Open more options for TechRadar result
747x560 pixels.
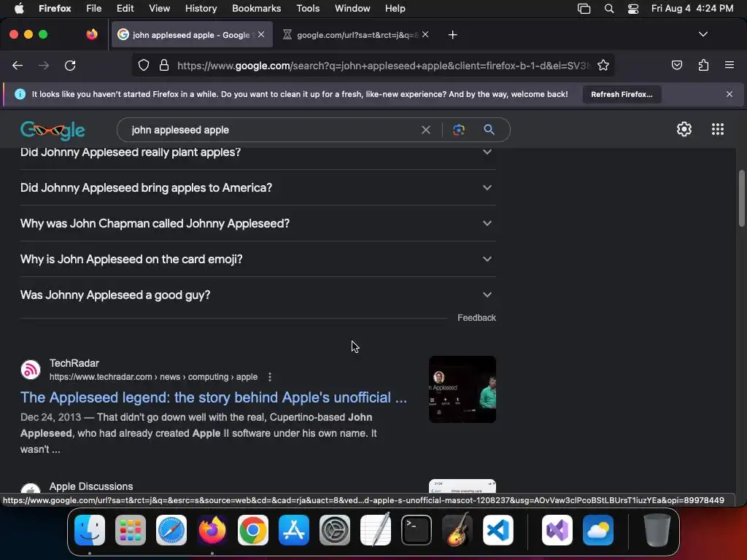click(270, 377)
